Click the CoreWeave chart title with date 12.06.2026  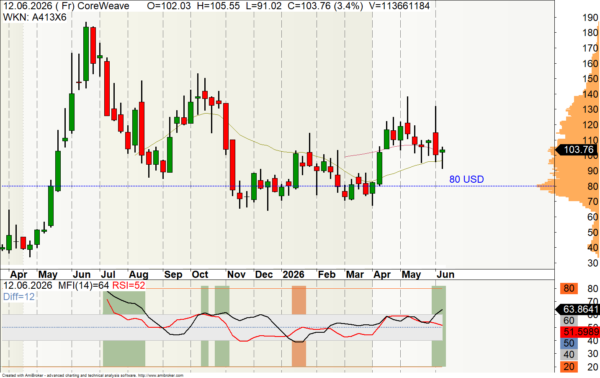(x=66, y=6)
